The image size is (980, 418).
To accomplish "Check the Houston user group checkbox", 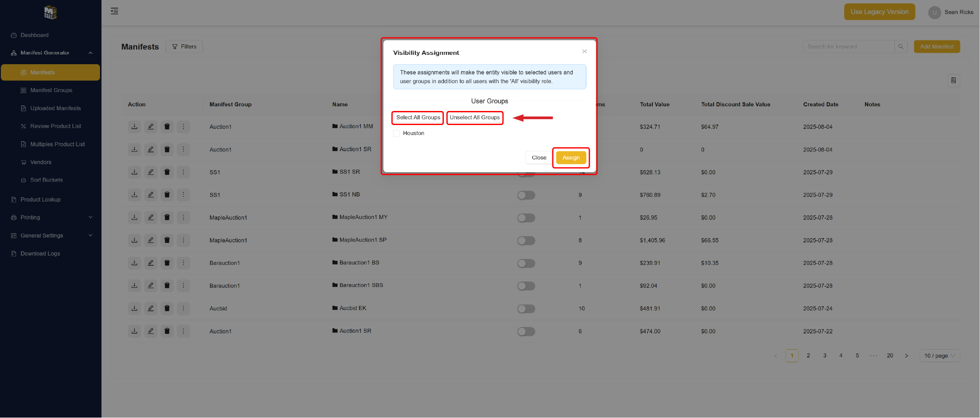I will (397, 133).
